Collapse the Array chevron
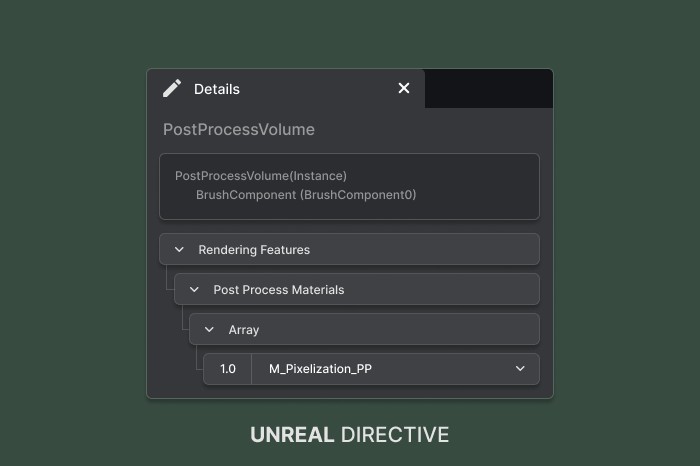The width and height of the screenshot is (700, 466). point(209,329)
